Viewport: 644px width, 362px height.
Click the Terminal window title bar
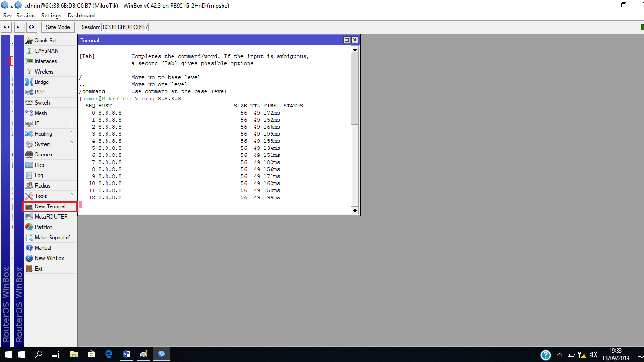click(210, 40)
